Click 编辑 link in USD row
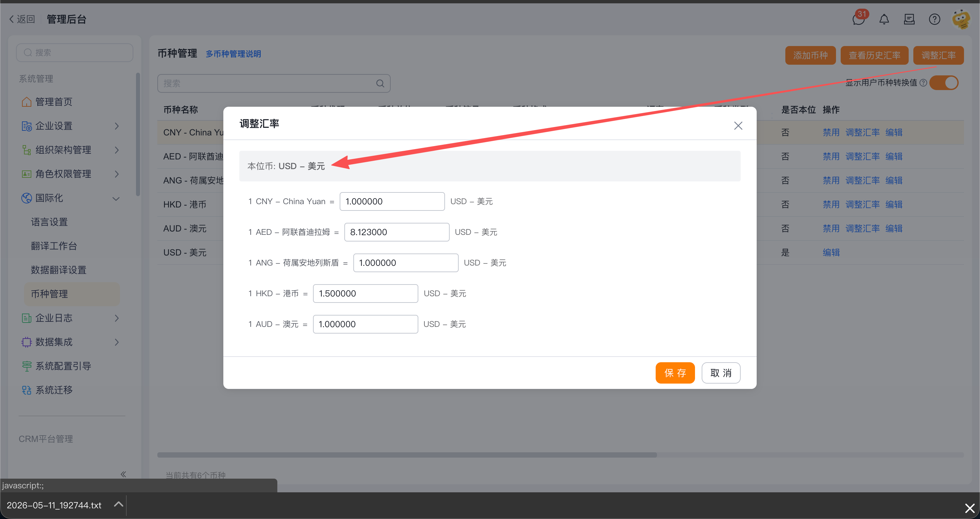The image size is (980, 519). 831,252
